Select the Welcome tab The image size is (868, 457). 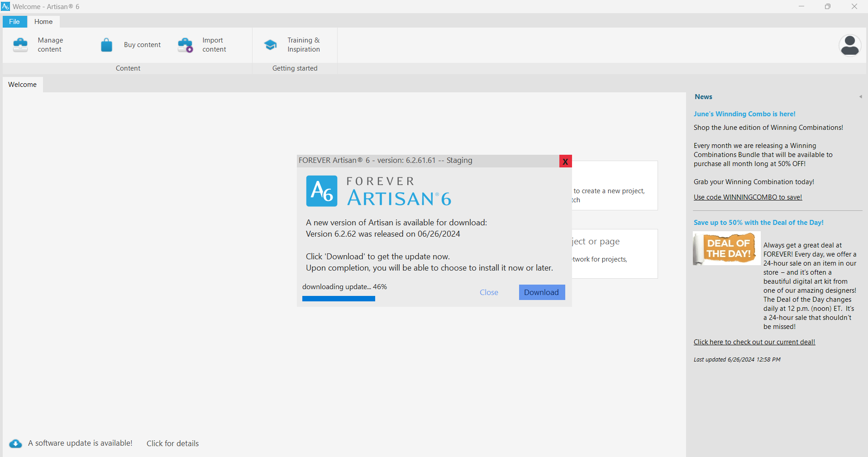coord(23,84)
